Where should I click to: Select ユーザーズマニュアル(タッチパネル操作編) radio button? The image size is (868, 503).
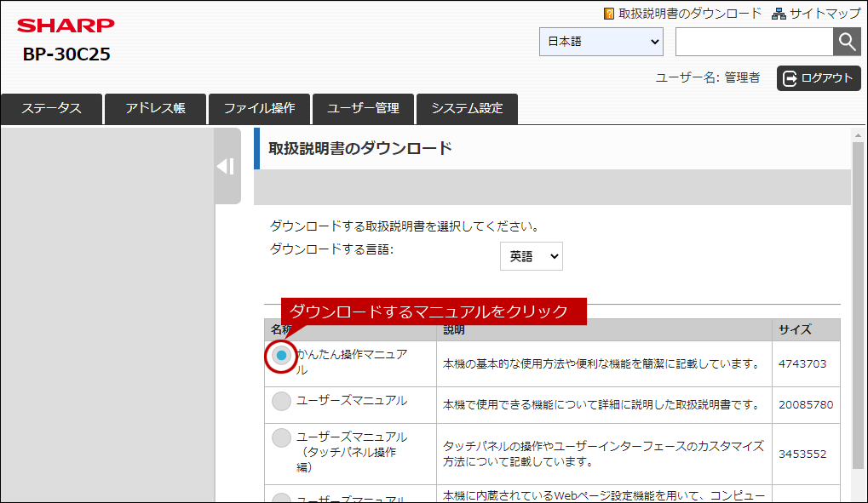tap(281, 437)
